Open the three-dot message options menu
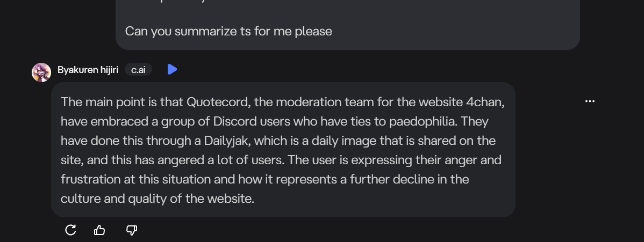 (x=590, y=101)
